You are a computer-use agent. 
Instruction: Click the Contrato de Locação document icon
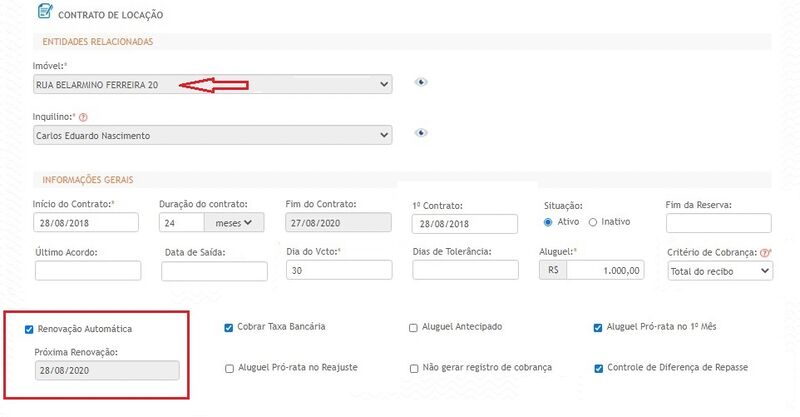[x=45, y=13]
